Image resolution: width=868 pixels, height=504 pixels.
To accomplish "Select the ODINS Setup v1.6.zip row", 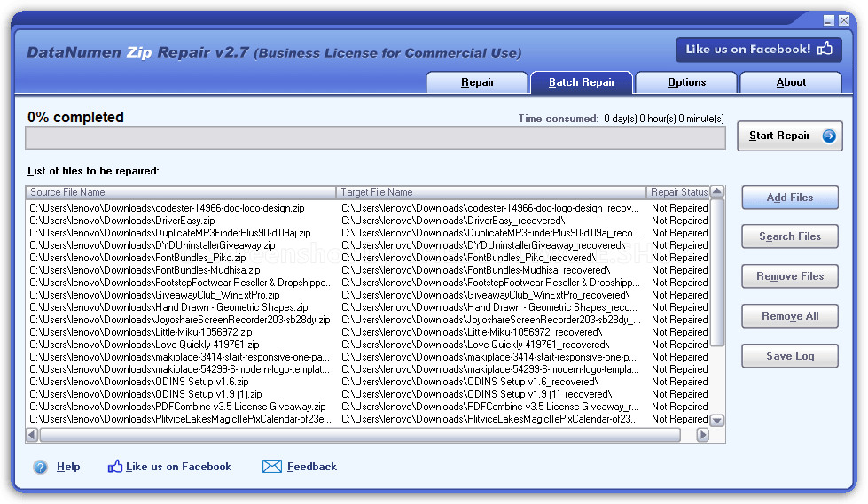I will tap(139, 382).
